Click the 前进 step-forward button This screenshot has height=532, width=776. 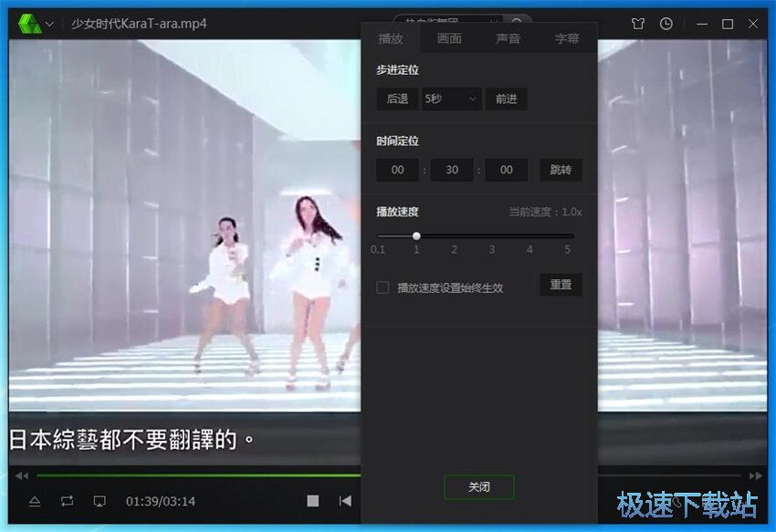click(507, 99)
